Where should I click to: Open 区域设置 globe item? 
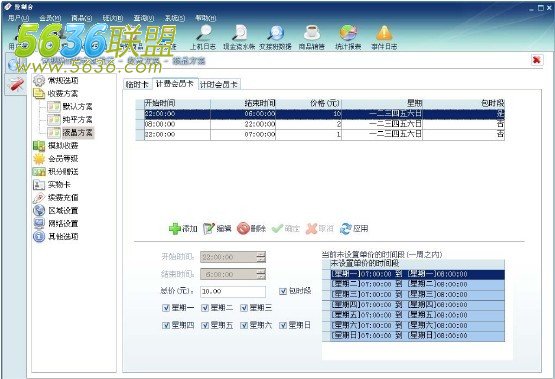56,211
